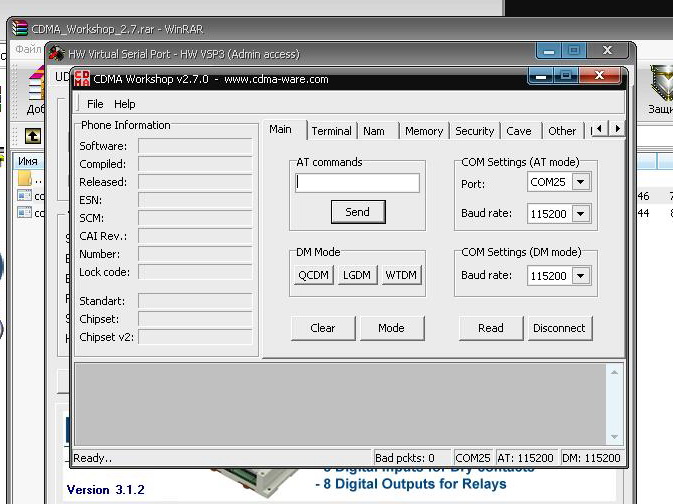Expand the DM mode Baud rate dropdown
Screen dimensions: 673x504
coord(581,276)
